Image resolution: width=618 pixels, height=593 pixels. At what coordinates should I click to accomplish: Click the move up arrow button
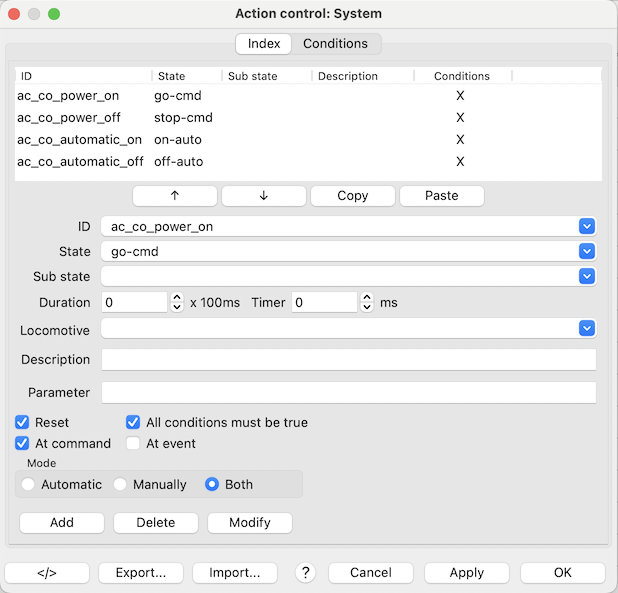coord(174,196)
